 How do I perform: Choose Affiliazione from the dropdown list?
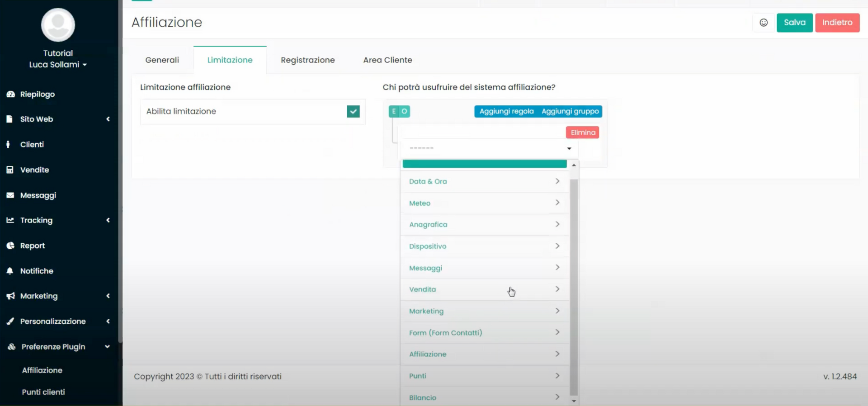pyautogui.click(x=485, y=354)
